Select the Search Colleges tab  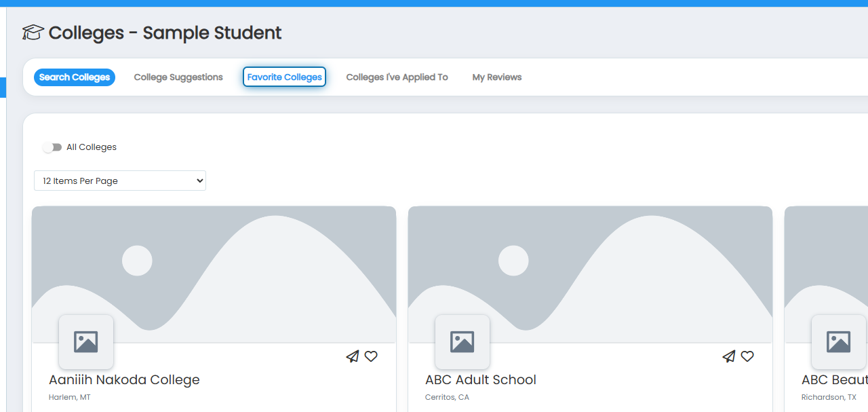click(x=75, y=77)
